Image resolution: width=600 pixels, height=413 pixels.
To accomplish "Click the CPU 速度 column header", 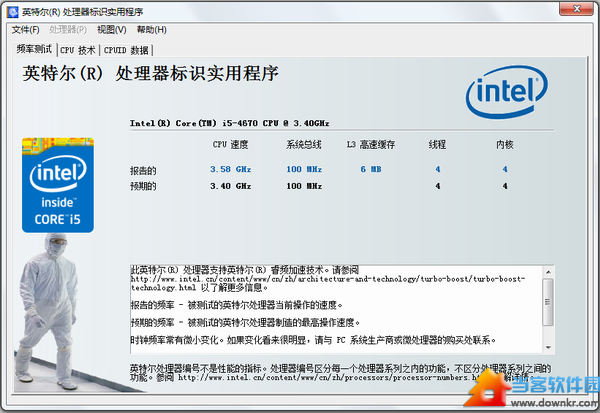I will pyautogui.click(x=230, y=145).
